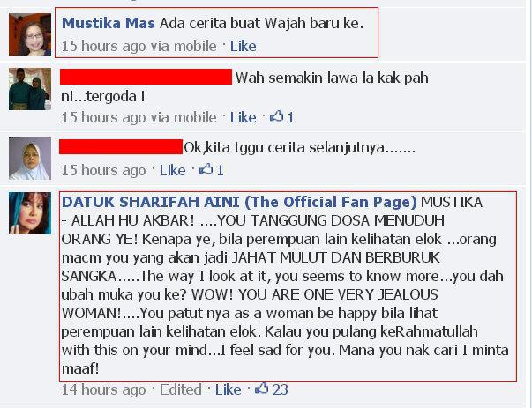Click the redacted name on 'Wah semakin lawa' comment
The height and width of the screenshot is (408, 532).
tap(146, 77)
